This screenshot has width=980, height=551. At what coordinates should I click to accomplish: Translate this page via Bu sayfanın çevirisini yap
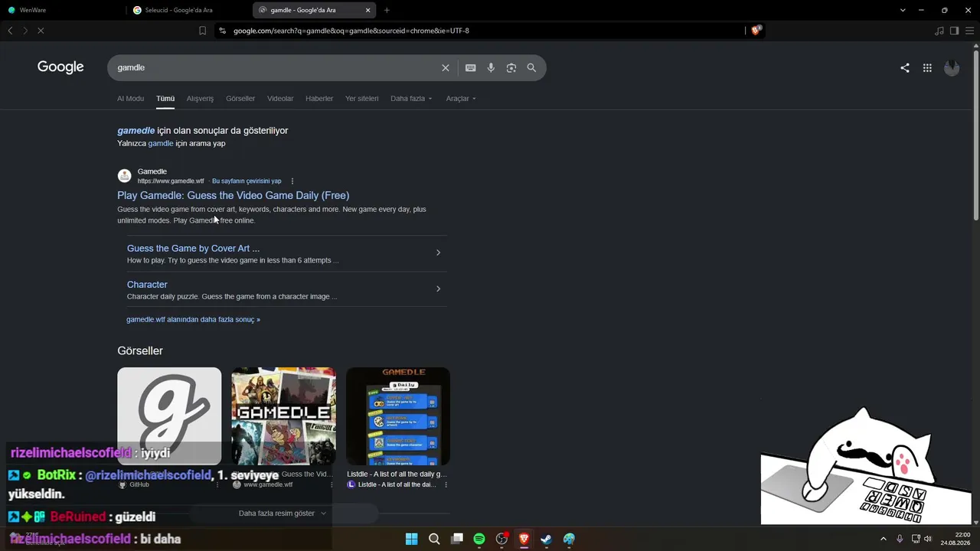[x=247, y=181]
